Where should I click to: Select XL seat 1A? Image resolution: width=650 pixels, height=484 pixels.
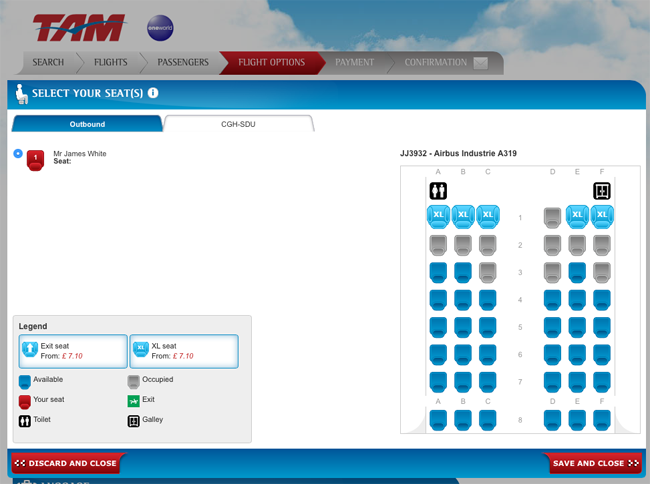point(438,217)
